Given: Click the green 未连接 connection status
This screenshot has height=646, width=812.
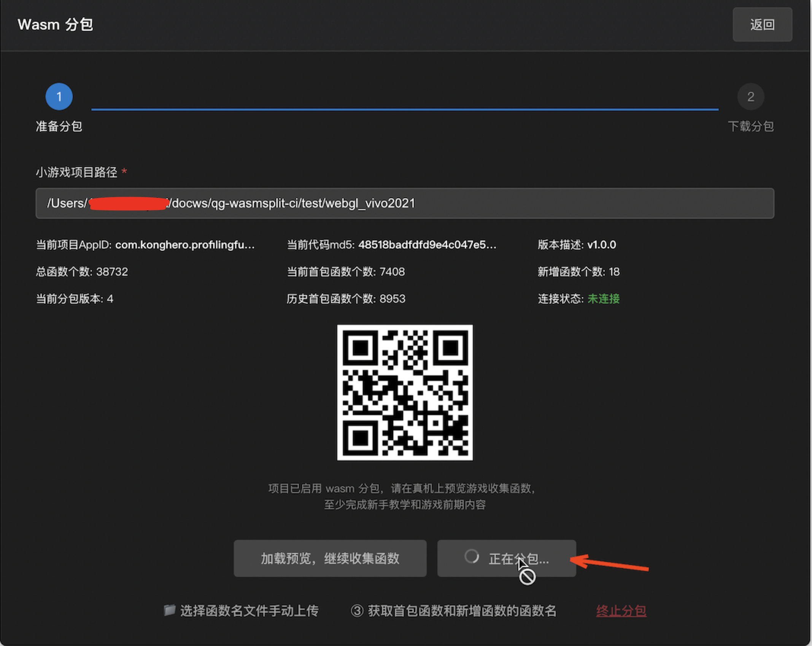Looking at the screenshot, I should click(603, 299).
